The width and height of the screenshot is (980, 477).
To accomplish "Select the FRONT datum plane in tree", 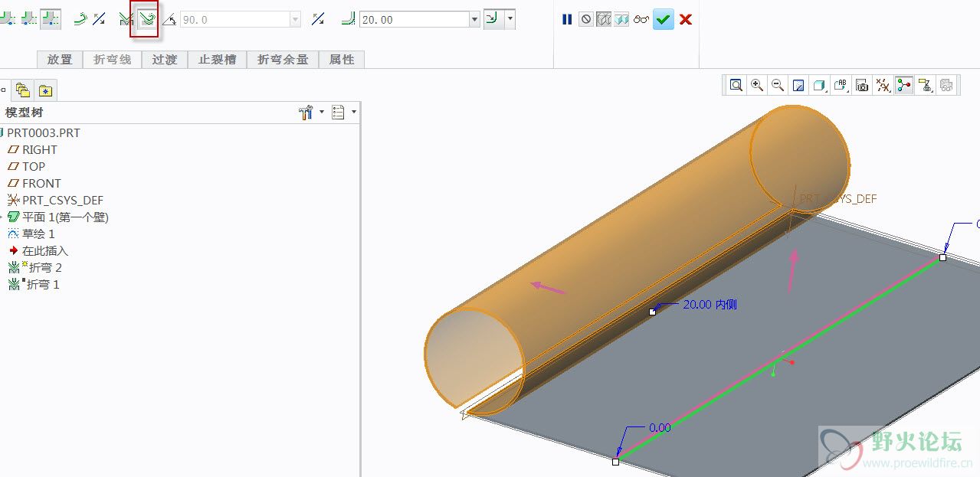I will pos(41,183).
